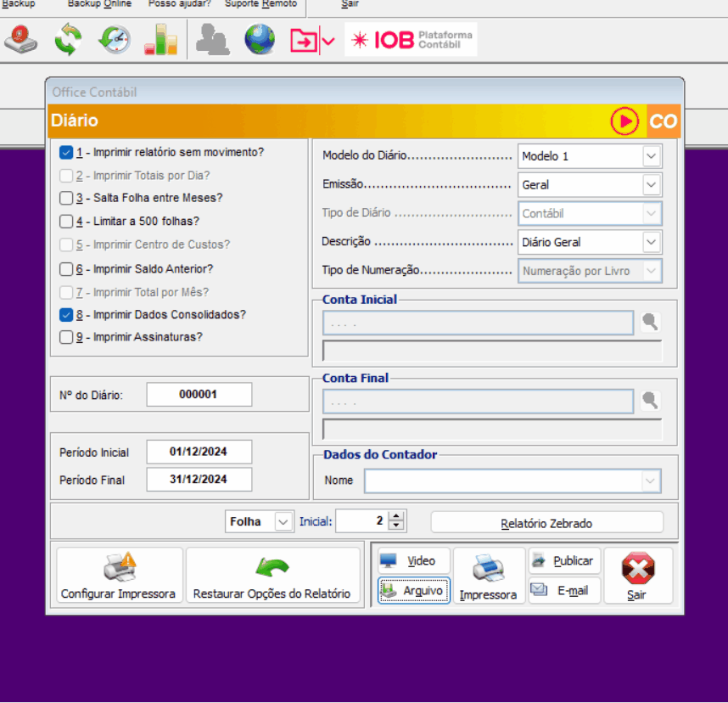728x703 pixels.
Task: Click the Conta Inicial search magnifier icon
Action: point(650,323)
